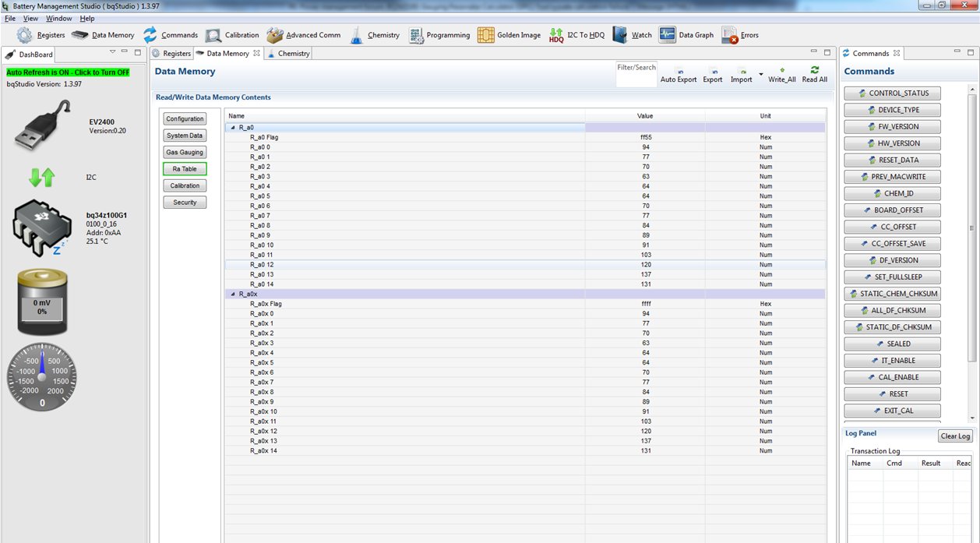Click the Clear Log button
The image size is (980, 543).
coord(955,436)
